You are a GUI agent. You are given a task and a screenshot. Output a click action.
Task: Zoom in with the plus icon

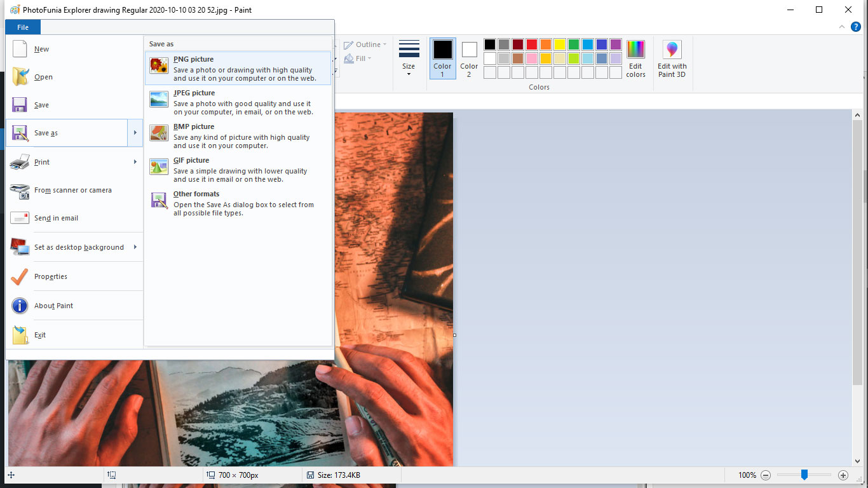click(844, 475)
